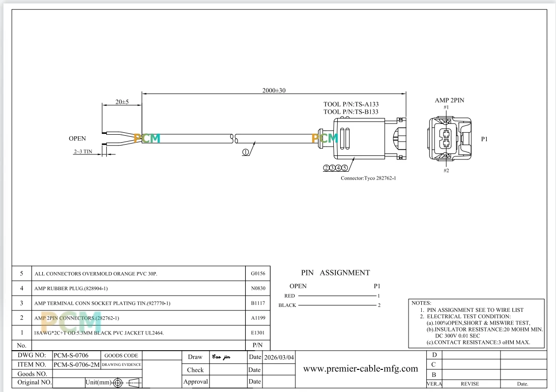Click the PIN ASSIGNMENT heading
This screenshot has width=556, height=392.
(335, 273)
